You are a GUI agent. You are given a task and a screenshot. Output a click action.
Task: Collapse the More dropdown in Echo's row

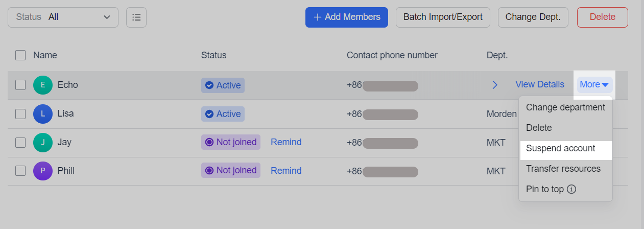594,84
